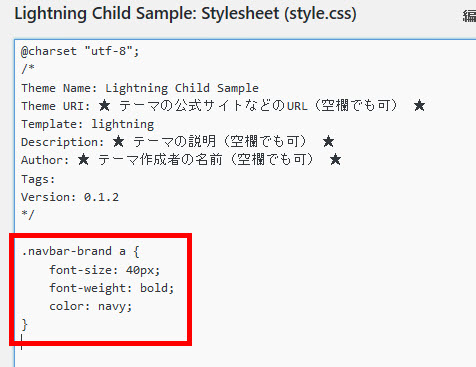Click the Template: lightning line
476x367 pixels.
[88, 124]
